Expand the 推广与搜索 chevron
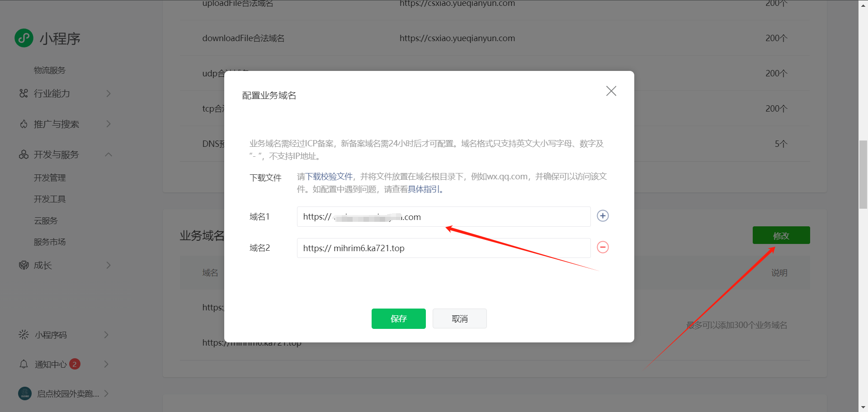This screenshot has width=868, height=412. 108,124
